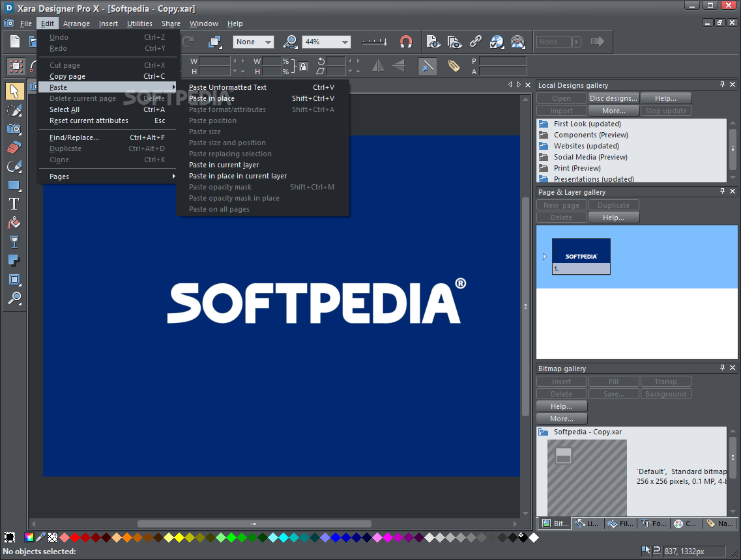The height and width of the screenshot is (560, 741).
Task: Pin the Page & Layer gallery
Action: point(722,191)
